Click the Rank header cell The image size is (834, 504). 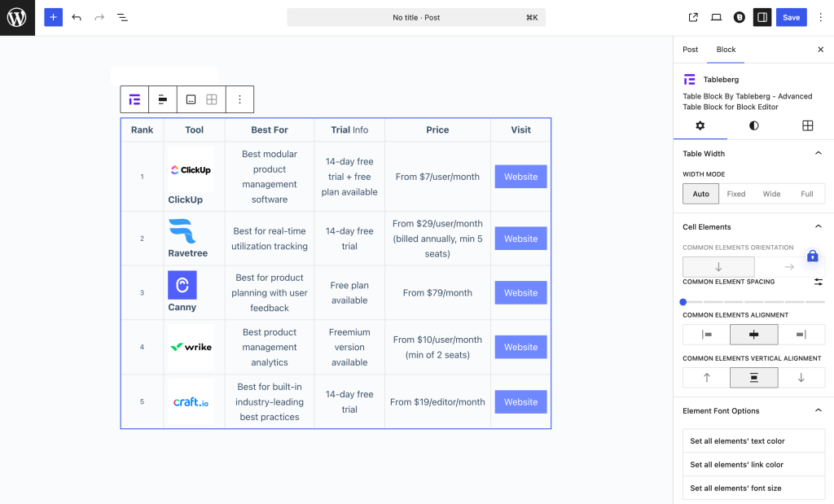point(142,129)
